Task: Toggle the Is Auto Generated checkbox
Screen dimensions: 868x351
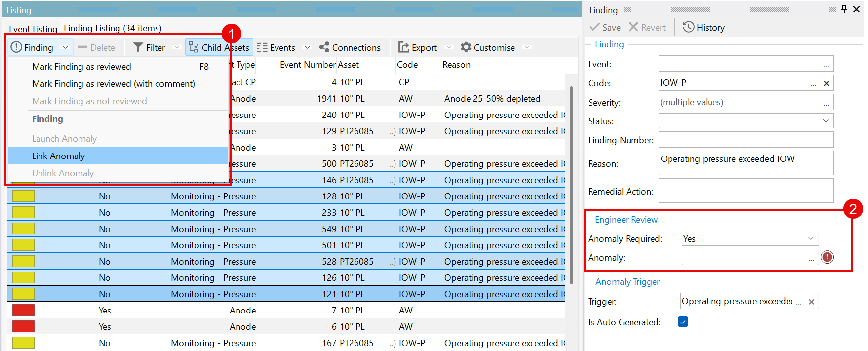Action: [x=683, y=322]
